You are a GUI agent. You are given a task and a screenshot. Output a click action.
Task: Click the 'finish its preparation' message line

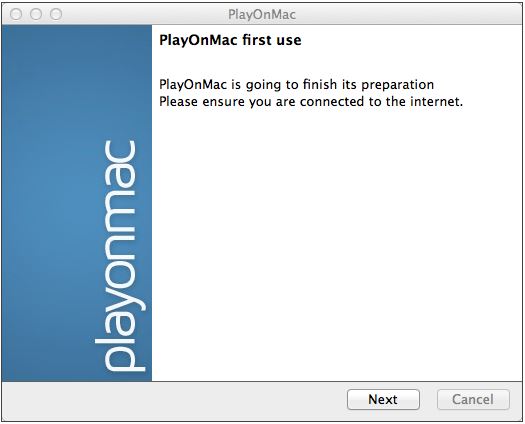point(296,84)
